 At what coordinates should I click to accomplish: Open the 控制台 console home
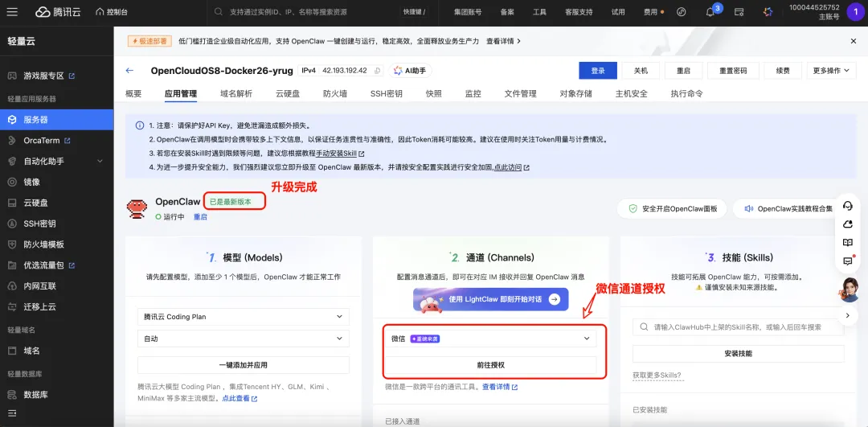(x=112, y=11)
